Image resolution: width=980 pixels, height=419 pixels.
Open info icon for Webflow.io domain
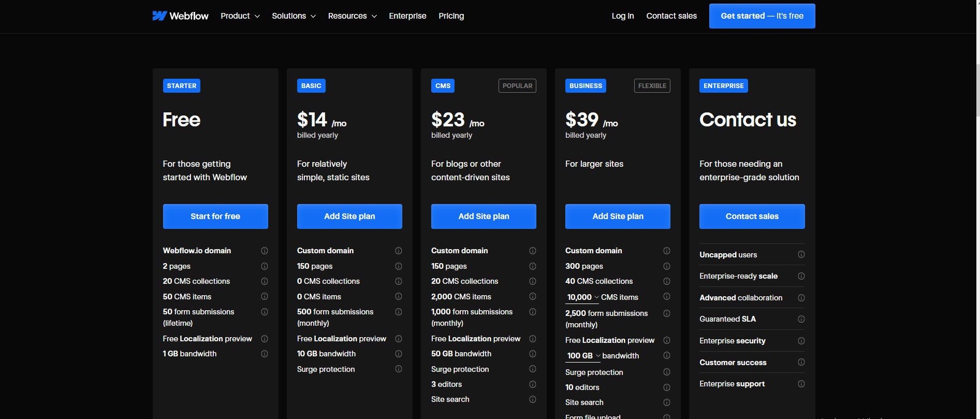click(265, 251)
